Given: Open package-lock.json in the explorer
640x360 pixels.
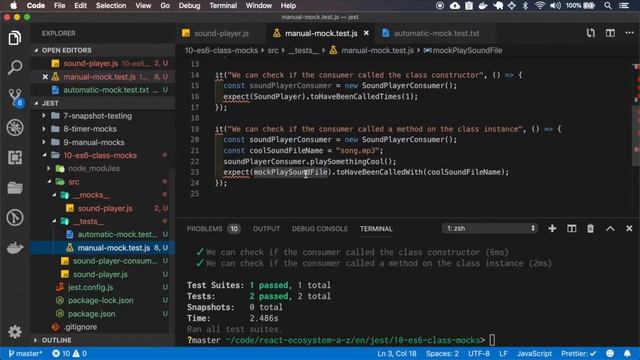Looking at the screenshot, I should [x=100, y=300].
